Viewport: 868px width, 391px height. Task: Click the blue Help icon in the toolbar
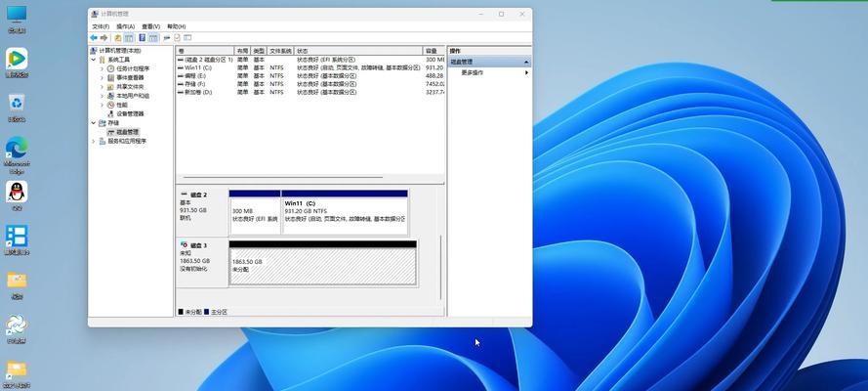point(143,38)
